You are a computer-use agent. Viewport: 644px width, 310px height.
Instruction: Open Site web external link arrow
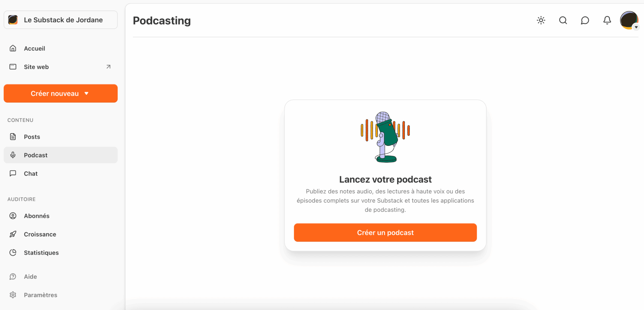click(x=108, y=67)
